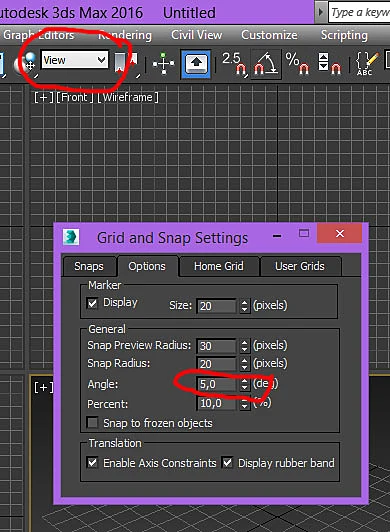390x532 pixels.
Task: Open Edit Named Selection Sets icon
Action: (366, 63)
